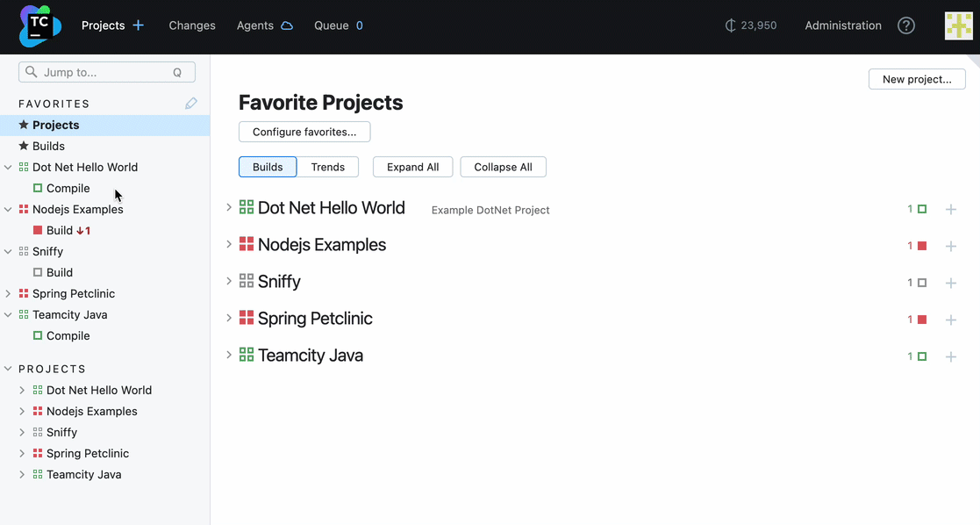Open the Changes tab
Screen dimensions: 980x525
pyautogui.click(x=192, y=25)
